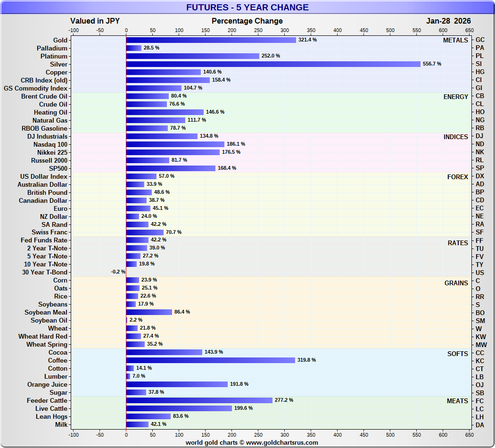Click the chart title FUTURES - 5 YEAR CHANGE
The width and height of the screenshot is (495, 448).
pos(247,8)
